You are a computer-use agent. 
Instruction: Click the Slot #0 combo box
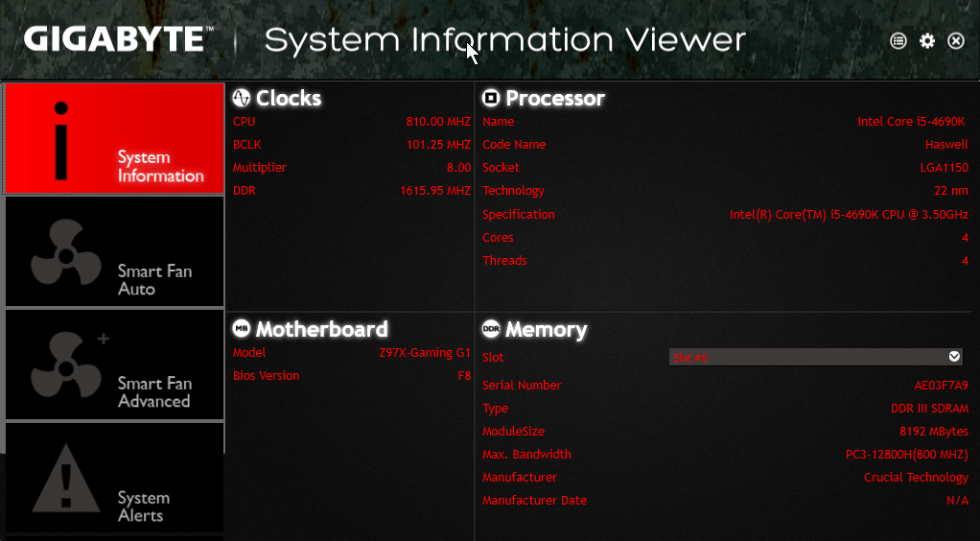[x=816, y=357]
